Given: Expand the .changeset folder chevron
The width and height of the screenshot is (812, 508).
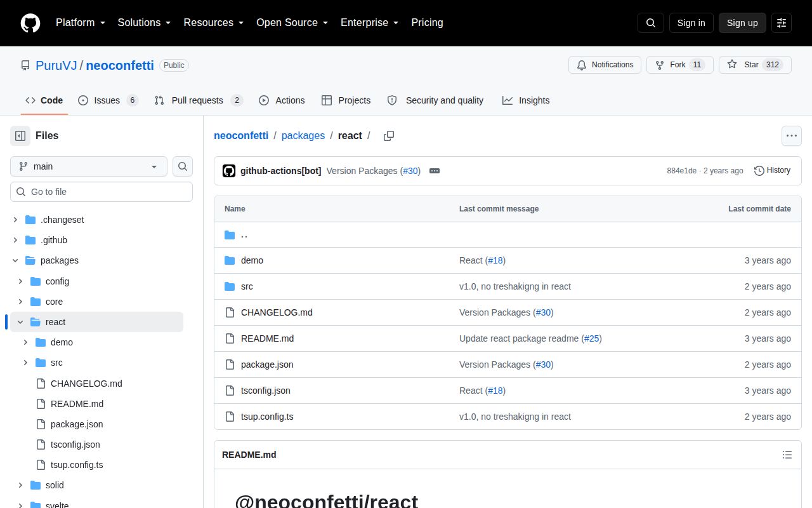Looking at the screenshot, I should coord(15,220).
